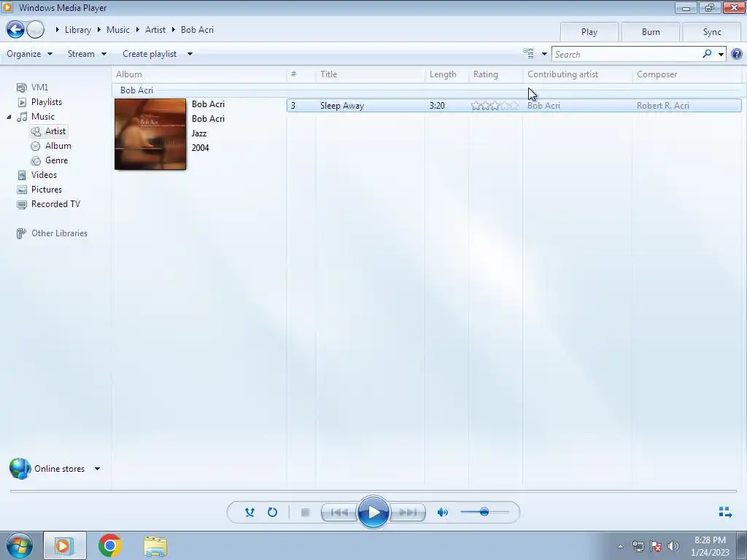Screen dimensions: 747x560
Task: Click the search magnifier icon
Action: pos(707,54)
